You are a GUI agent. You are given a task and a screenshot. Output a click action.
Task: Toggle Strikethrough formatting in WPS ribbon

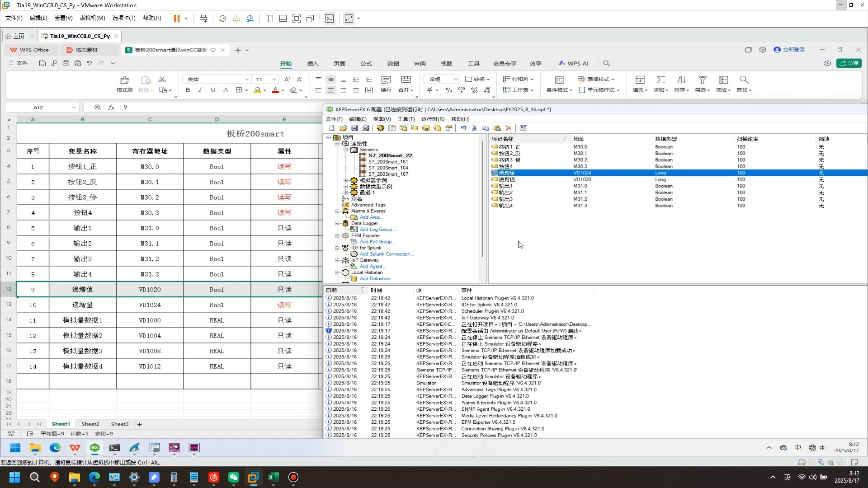[x=226, y=90]
